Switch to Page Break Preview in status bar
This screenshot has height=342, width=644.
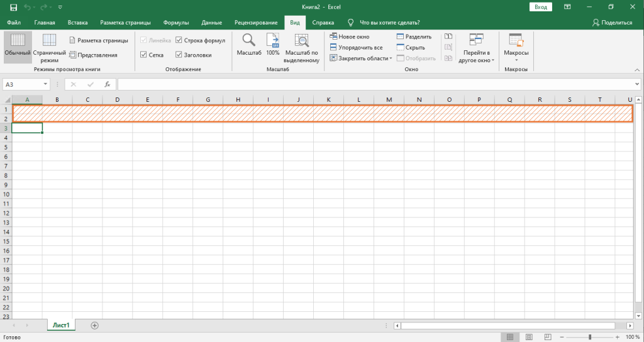[548, 337]
